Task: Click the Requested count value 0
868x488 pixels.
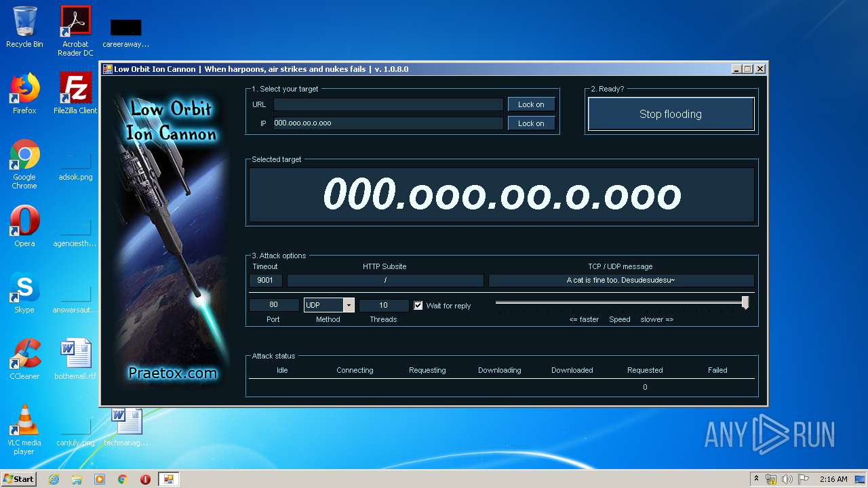Action: pos(645,387)
